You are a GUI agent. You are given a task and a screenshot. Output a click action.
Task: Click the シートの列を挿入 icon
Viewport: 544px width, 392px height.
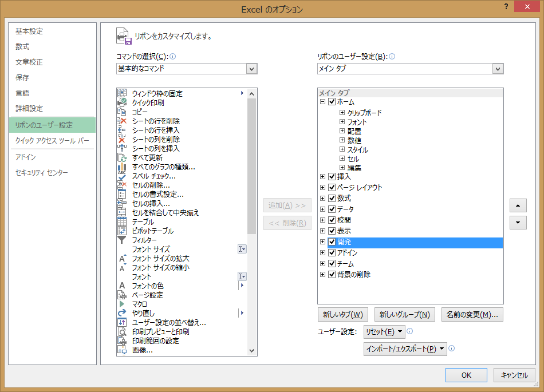122,148
